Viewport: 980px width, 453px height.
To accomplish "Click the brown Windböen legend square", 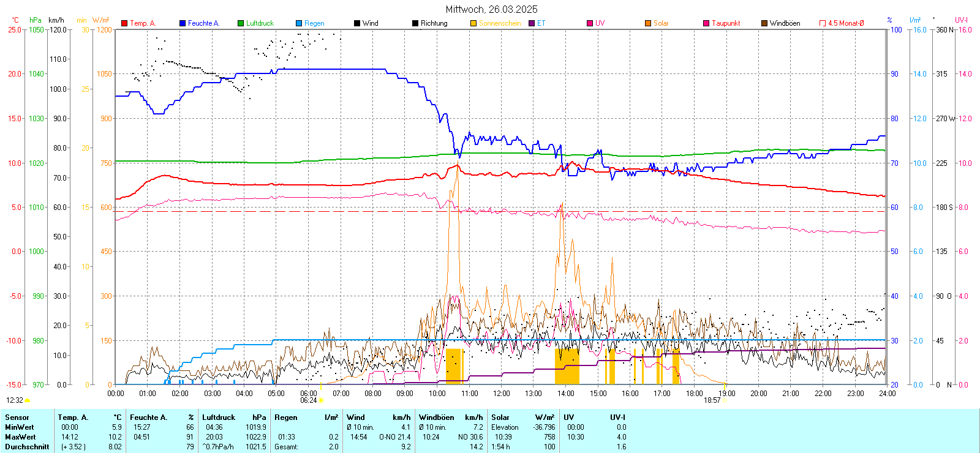I will point(764,23).
